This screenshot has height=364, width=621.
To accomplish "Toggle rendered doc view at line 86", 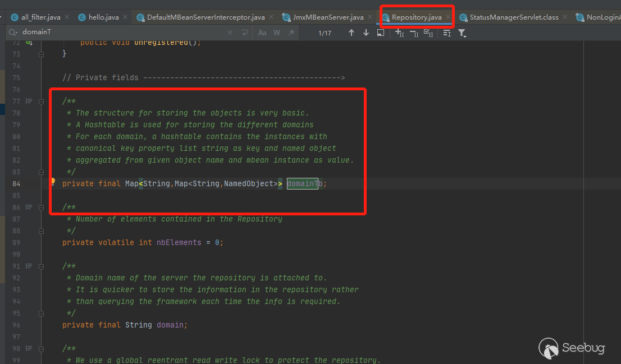I will coord(29,207).
